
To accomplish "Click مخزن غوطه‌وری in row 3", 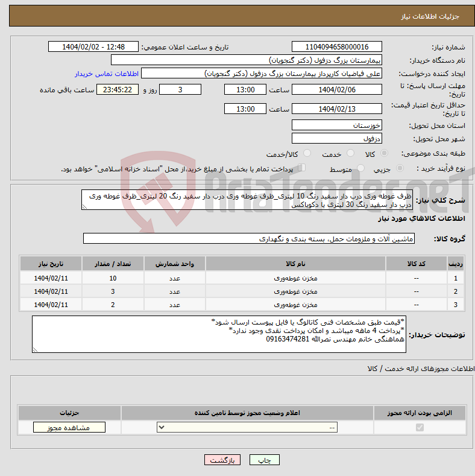I will click(x=295, y=305).
